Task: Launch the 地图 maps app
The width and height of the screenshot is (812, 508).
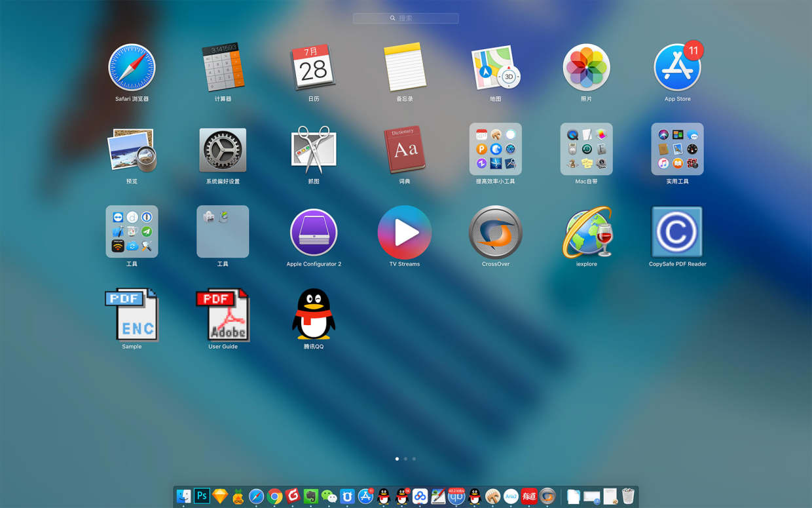Action: click(x=496, y=67)
